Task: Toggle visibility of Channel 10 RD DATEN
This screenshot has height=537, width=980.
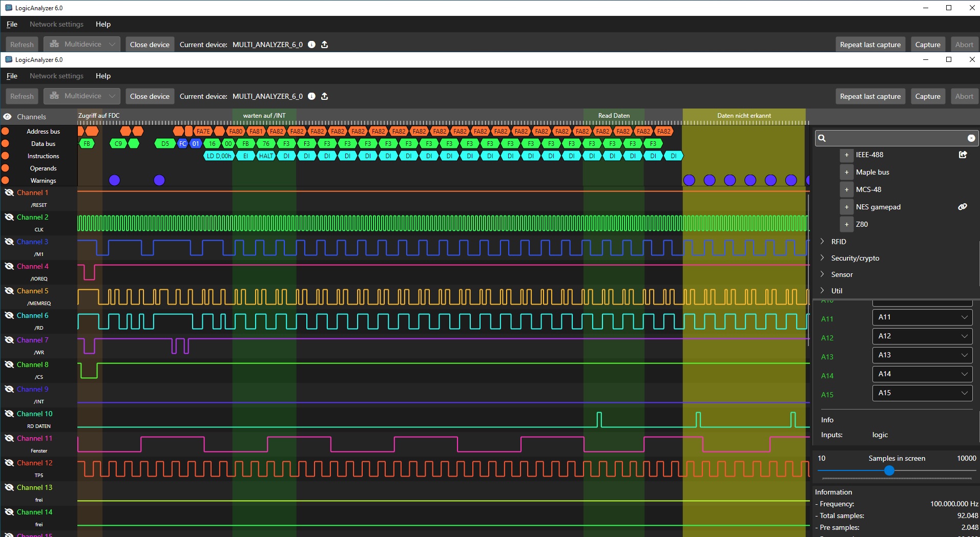Action: [x=9, y=414]
